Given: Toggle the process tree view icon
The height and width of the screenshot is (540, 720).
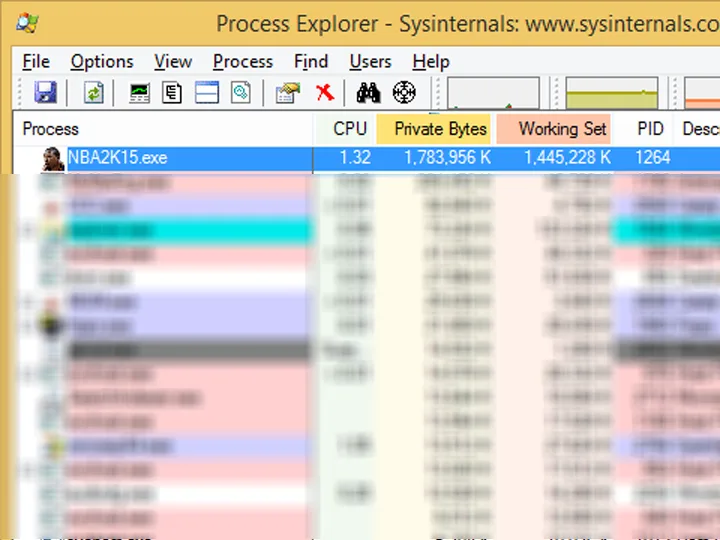Looking at the screenshot, I should [x=172, y=93].
